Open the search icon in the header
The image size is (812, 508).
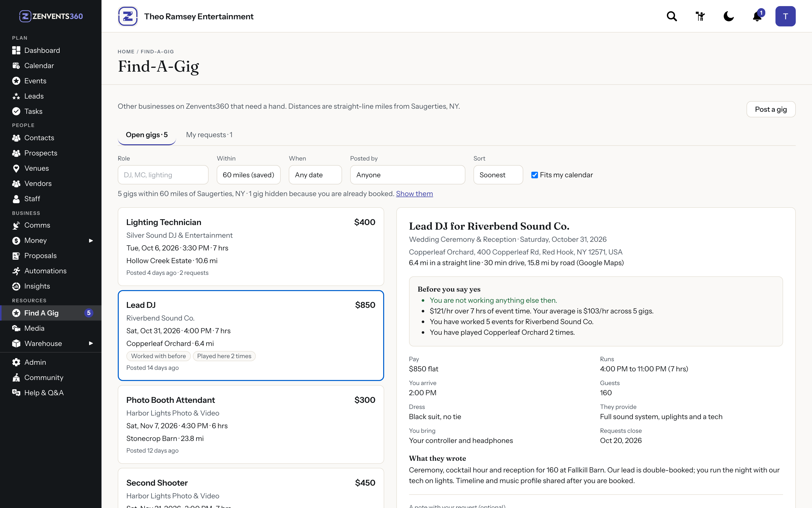pos(672,16)
